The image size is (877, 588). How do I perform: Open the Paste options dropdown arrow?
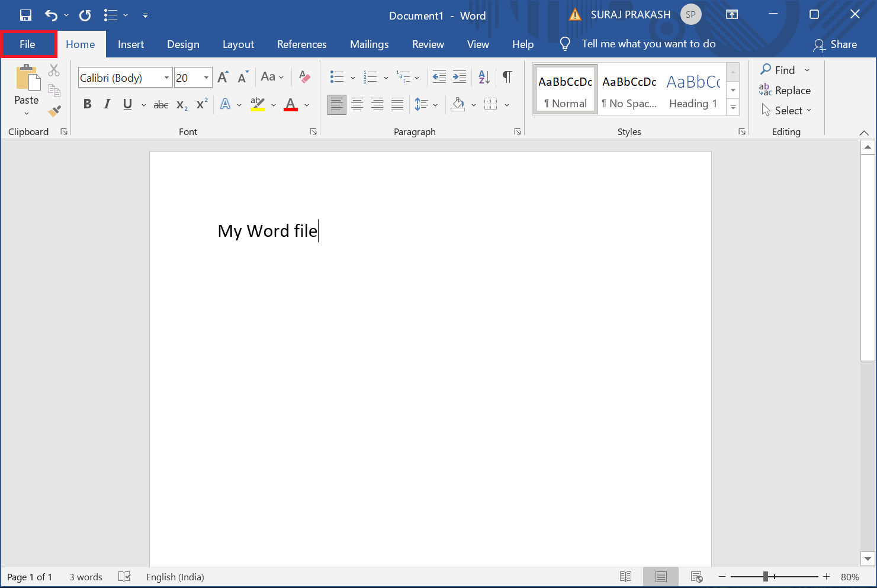pyautogui.click(x=27, y=113)
